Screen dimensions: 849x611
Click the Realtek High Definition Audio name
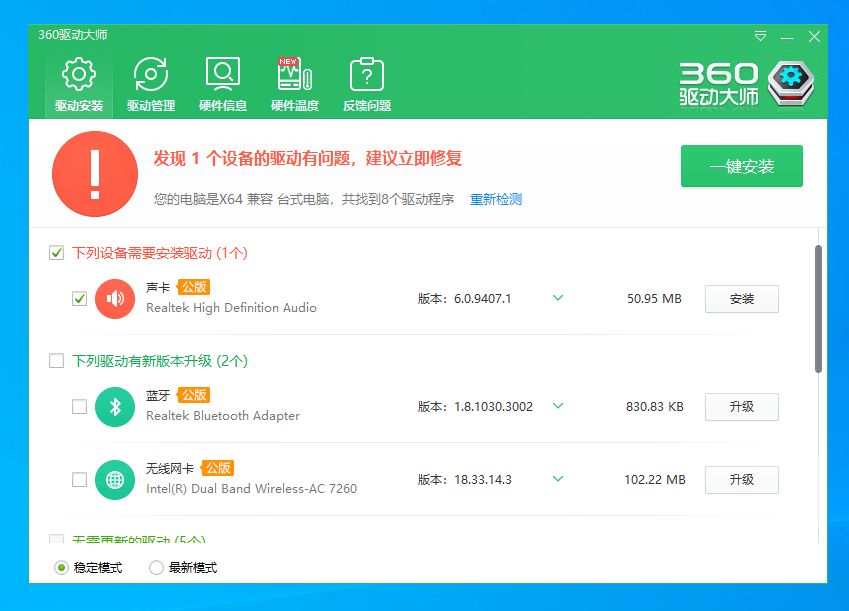[x=231, y=308]
